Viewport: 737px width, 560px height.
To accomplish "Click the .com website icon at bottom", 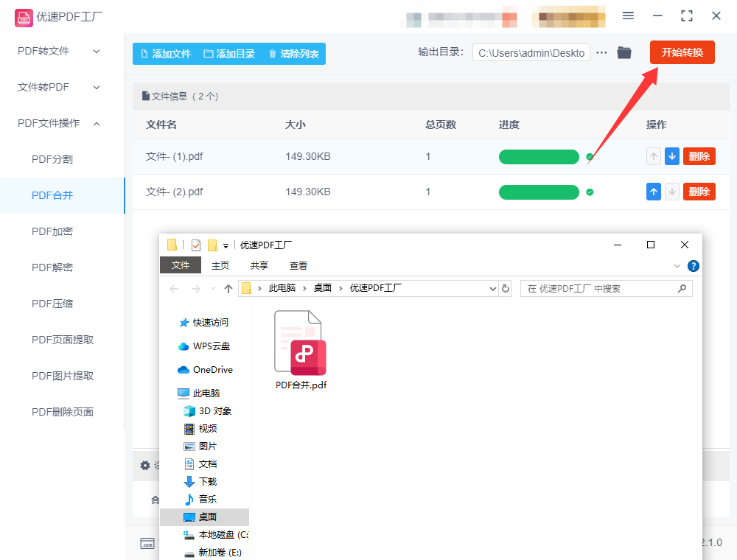I will 147,544.
